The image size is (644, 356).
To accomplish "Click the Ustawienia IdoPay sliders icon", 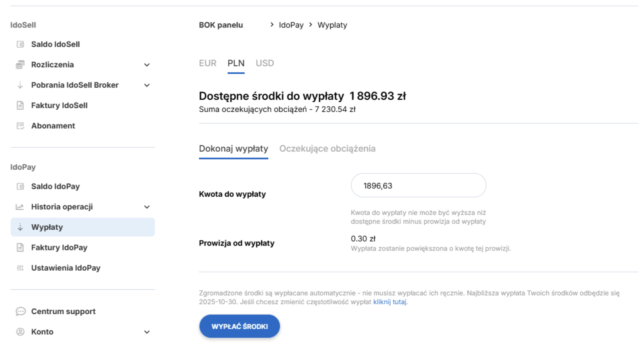I will [20, 268].
